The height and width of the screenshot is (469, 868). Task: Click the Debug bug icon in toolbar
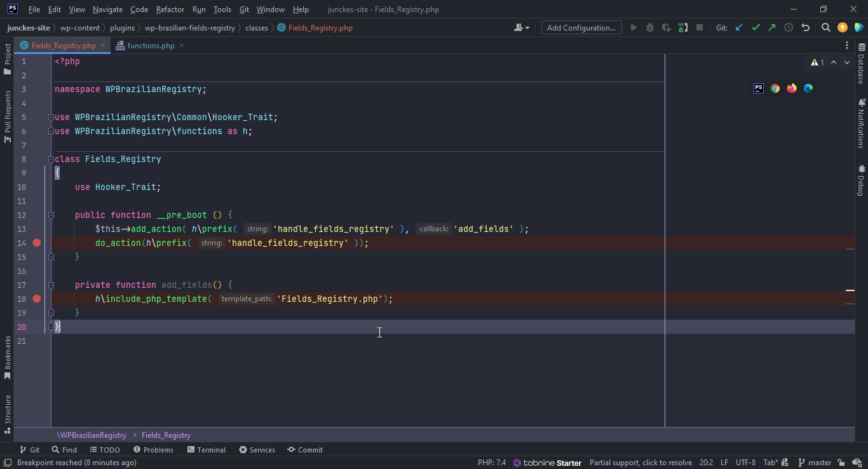649,27
